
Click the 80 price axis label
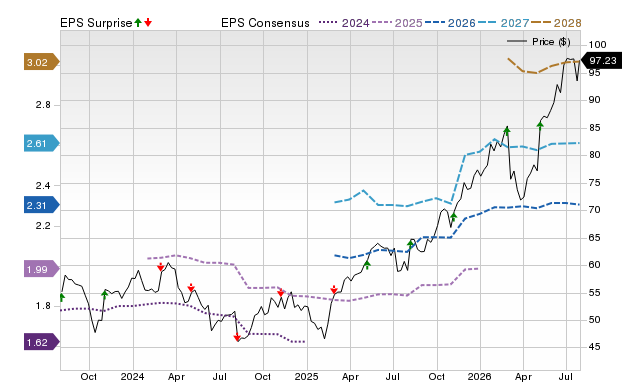click(x=594, y=155)
